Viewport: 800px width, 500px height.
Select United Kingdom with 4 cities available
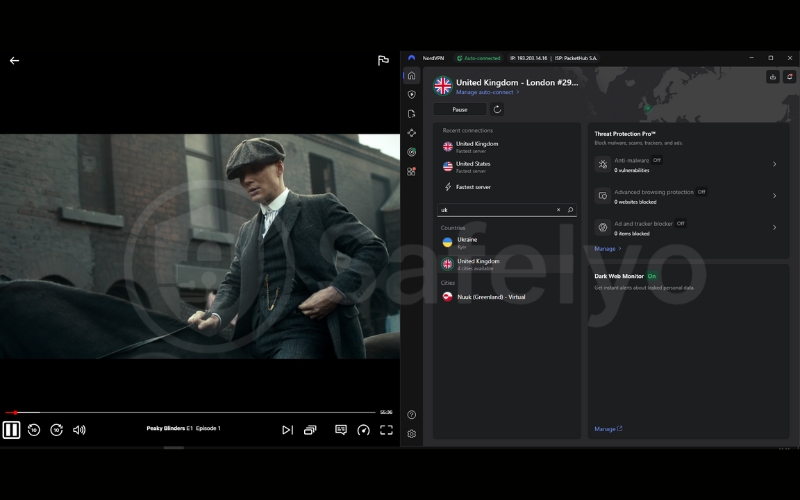pyautogui.click(x=507, y=264)
